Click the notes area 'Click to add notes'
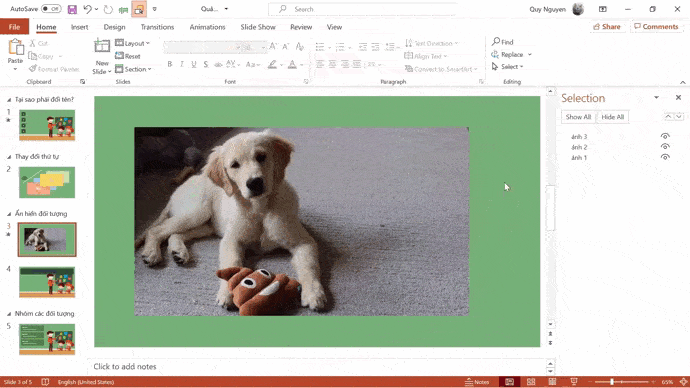 pyautogui.click(x=125, y=367)
